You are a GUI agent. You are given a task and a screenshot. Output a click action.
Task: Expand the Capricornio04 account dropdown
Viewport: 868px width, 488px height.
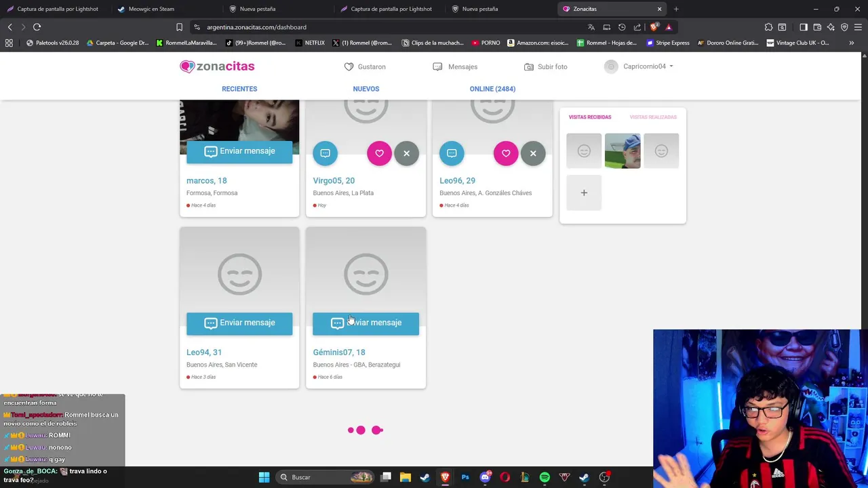(x=639, y=66)
